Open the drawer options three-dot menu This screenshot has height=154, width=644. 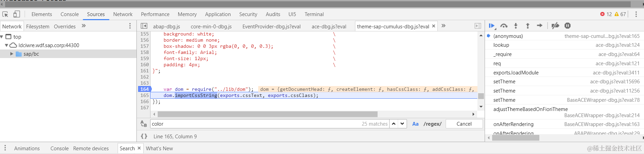(x=5, y=148)
